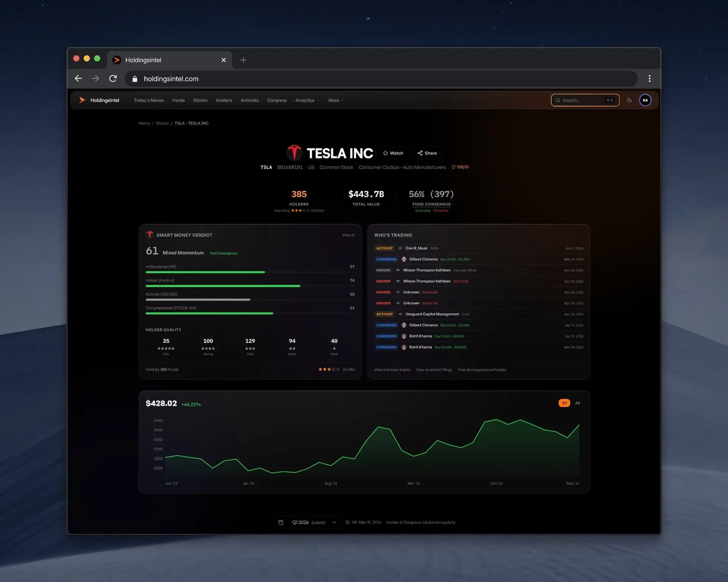The image size is (728, 582).
Task: Click the holdingsintel.com address bar
Action: [x=381, y=79]
